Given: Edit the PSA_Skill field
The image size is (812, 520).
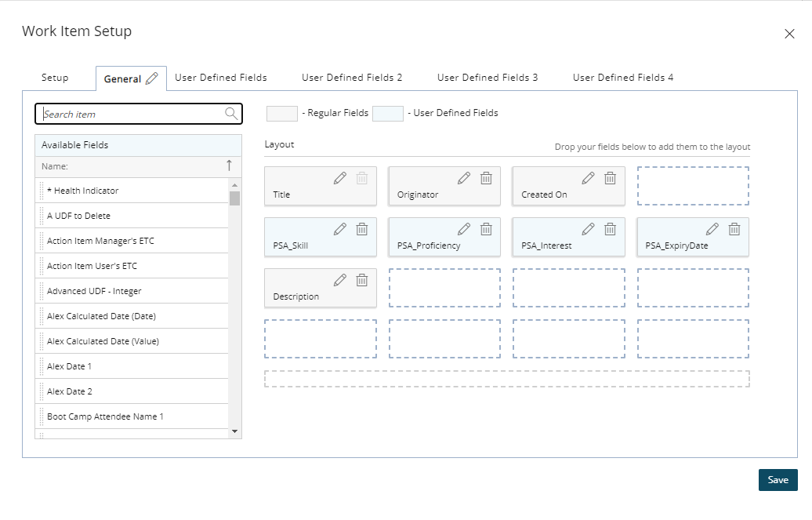Looking at the screenshot, I should pyautogui.click(x=339, y=229).
